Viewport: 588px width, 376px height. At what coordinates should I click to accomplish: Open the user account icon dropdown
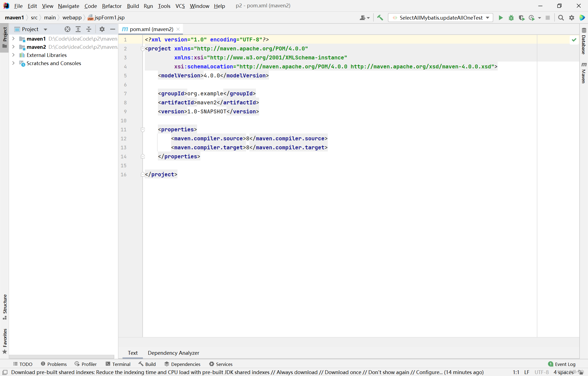point(365,18)
